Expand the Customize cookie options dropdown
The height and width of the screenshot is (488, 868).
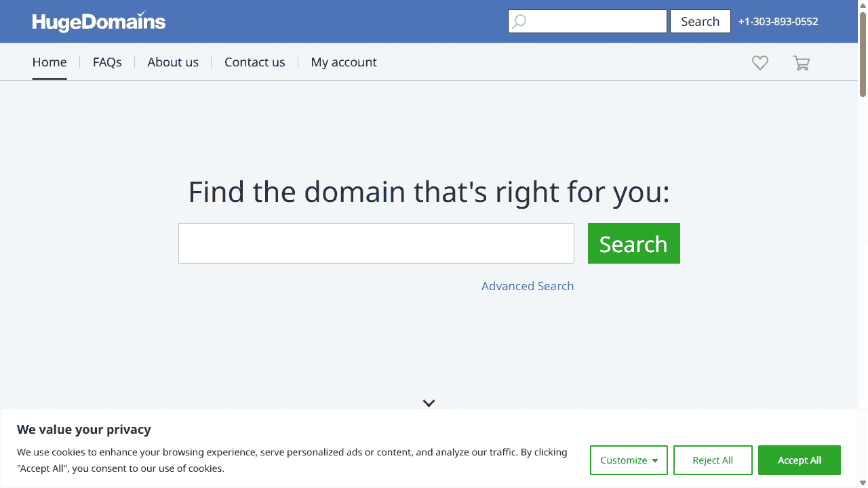pyautogui.click(x=629, y=460)
